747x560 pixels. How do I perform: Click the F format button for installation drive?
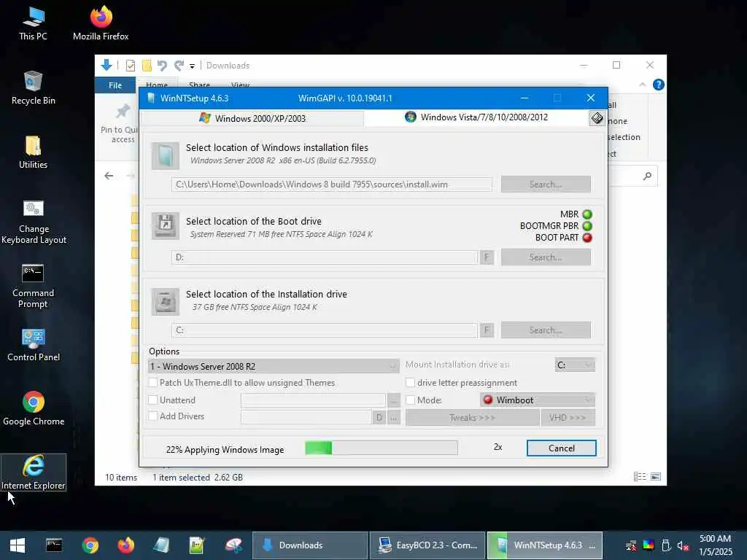(487, 330)
